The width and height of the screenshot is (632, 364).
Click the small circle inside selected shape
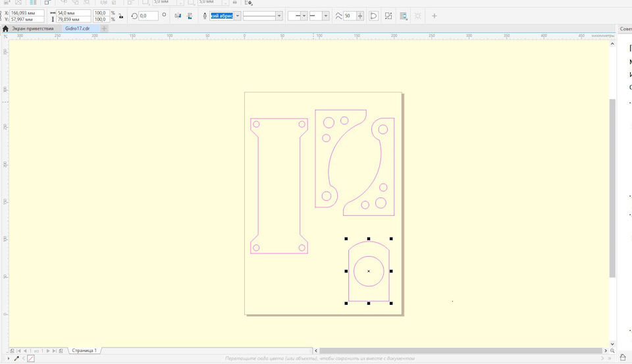click(x=369, y=271)
